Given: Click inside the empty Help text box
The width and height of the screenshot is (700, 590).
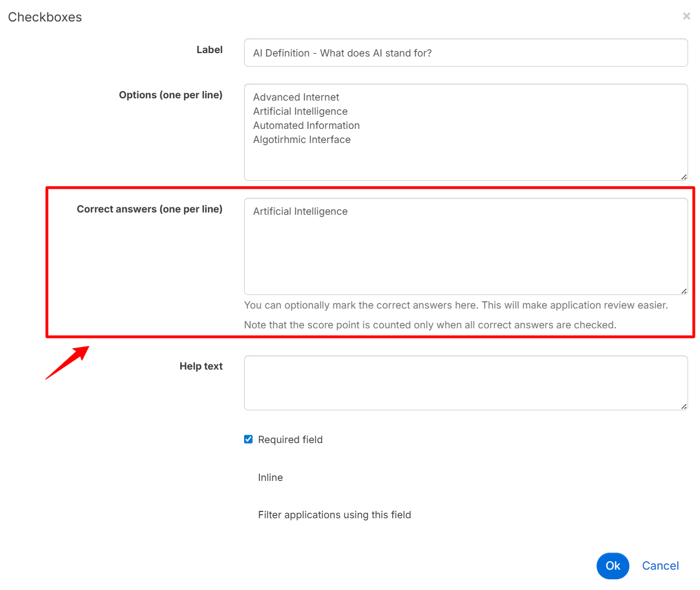Looking at the screenshot, I should [x=466, y=383].
